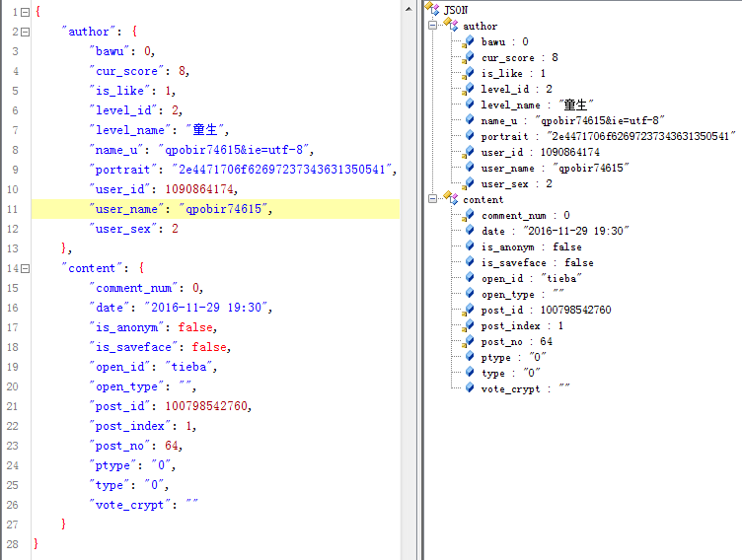The height and width of the screenshot is (560, 742).
Task: Click the portrait property icon
Action: (470, 135)
